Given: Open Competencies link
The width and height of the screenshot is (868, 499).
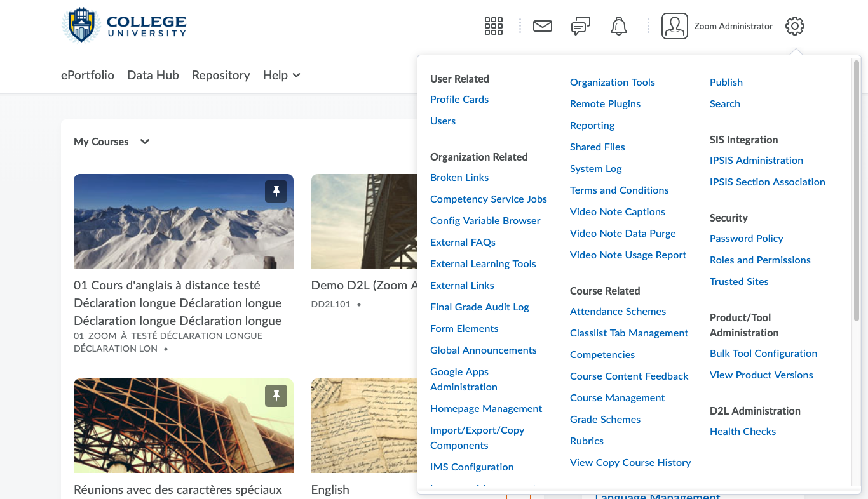Looking at the screenshot, I should tap(602, 355).
